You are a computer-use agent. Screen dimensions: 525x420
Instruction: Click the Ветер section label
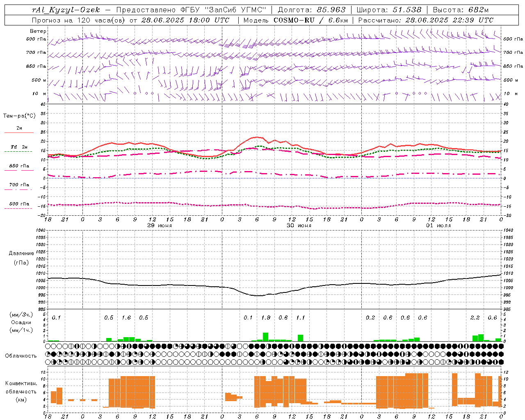tap(38, 31)
